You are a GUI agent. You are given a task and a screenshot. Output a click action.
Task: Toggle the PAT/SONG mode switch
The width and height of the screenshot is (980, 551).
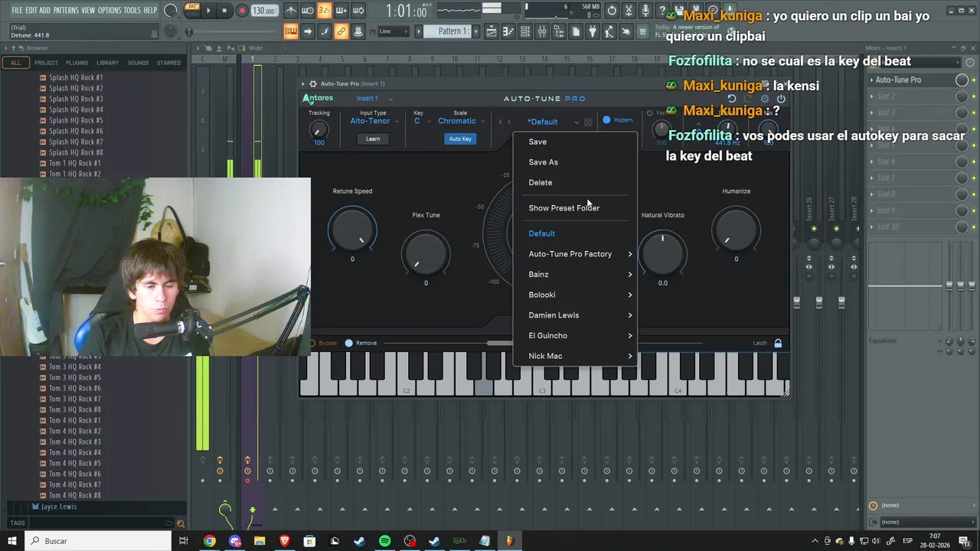click(x=192, y=10)
